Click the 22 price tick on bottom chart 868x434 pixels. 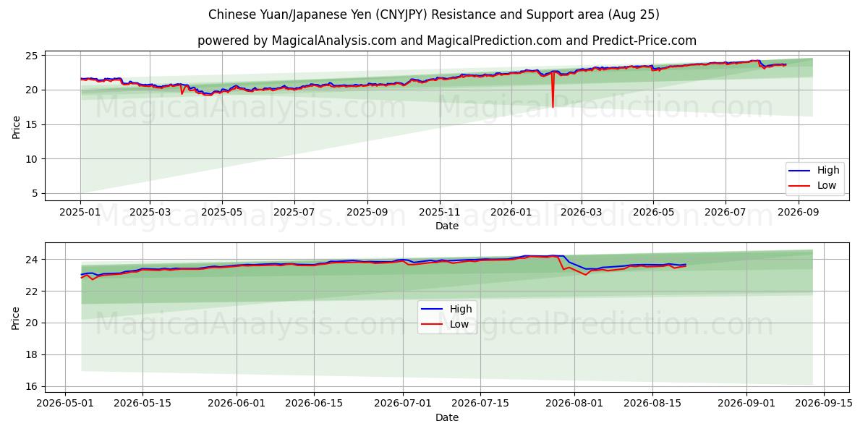click(x=33, y=292)
